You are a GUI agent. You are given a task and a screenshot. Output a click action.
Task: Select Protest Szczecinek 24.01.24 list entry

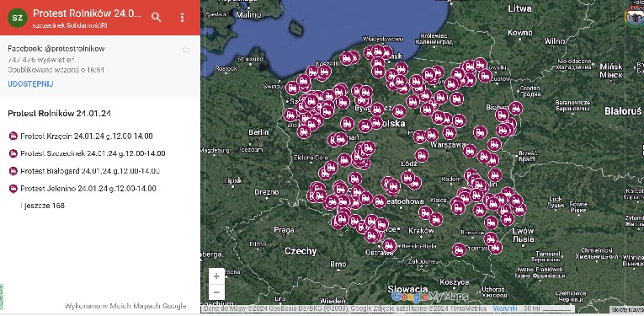87,153
